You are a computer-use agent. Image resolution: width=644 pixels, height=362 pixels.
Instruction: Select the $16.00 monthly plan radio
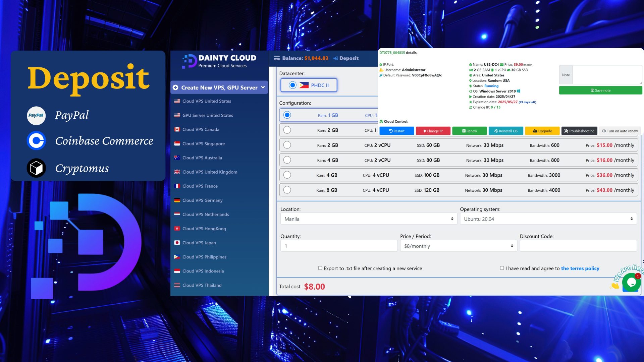pyautogui.click(x=287, y=160)
